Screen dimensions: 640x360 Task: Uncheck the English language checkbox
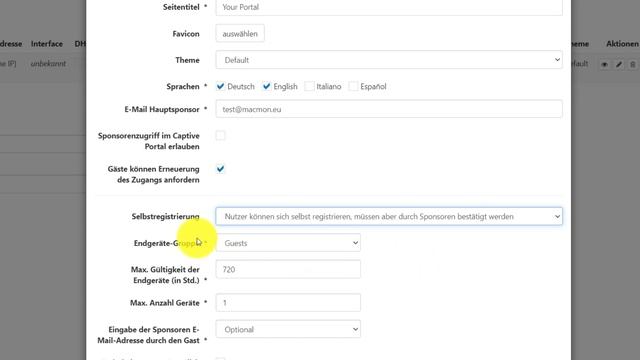click(x=267, y=87)
